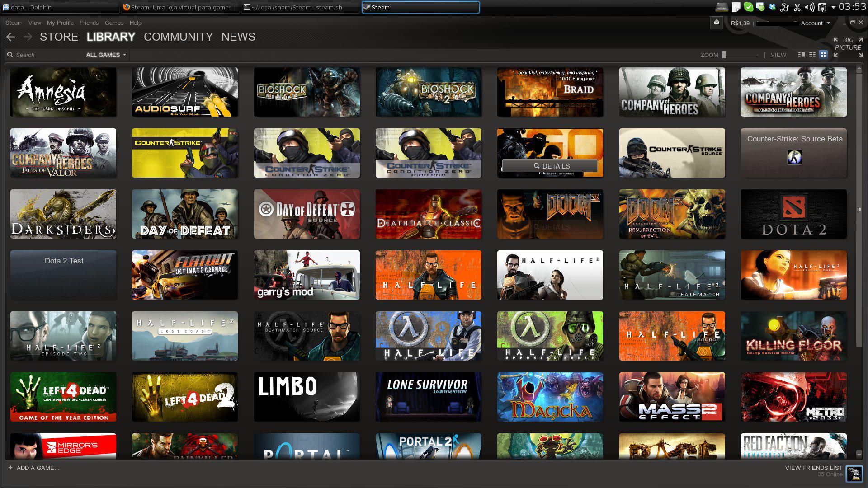Viewport: 868px width, 488px height.
Task: Click the network connection tray icon
Action: [x=822, y=7]
